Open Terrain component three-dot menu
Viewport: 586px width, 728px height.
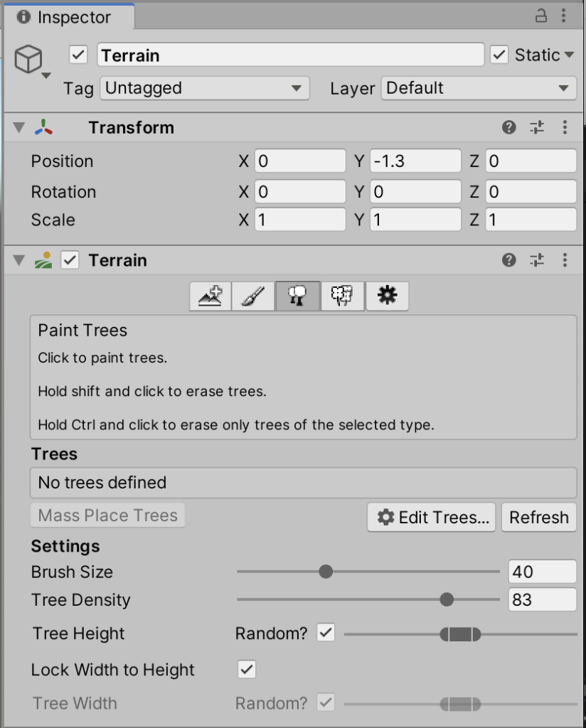[565, 260]
